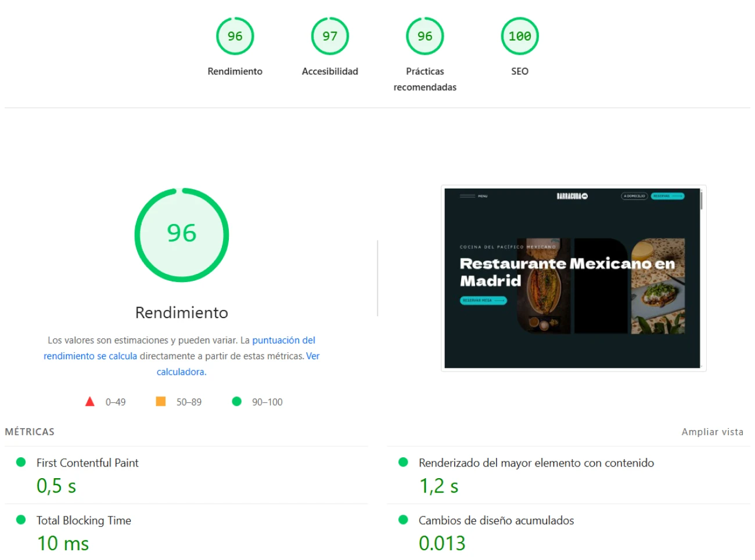Click the Accesibilidad 97 score gauge

[x=329, y=36]
